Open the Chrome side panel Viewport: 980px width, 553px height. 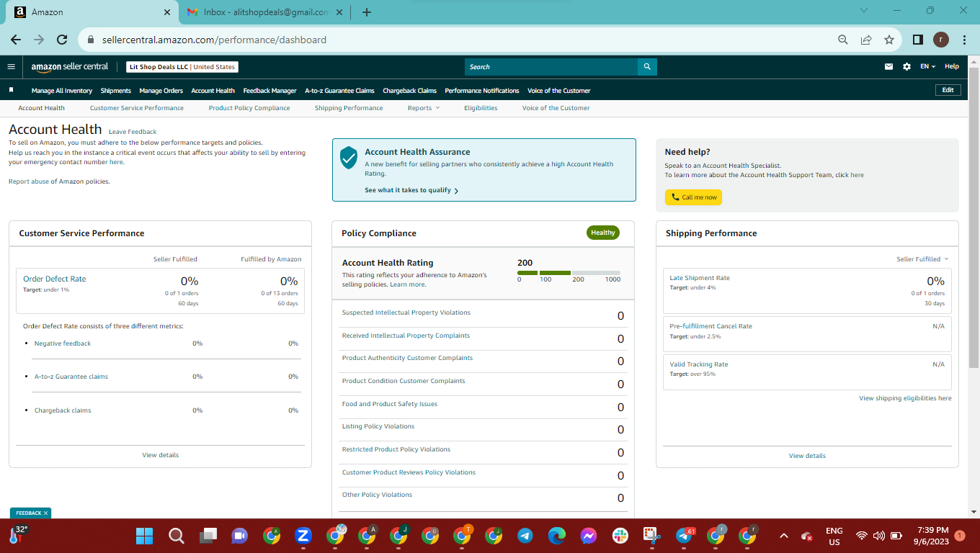pyautogui.click(x=918, y=40)
